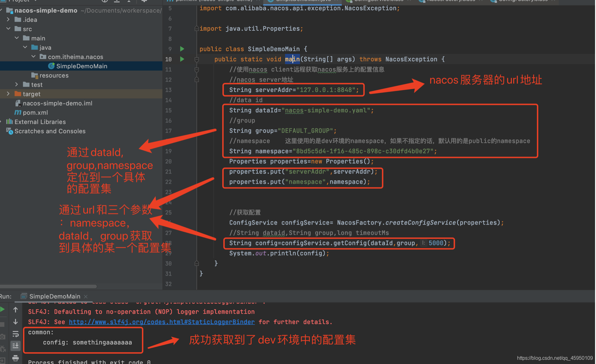
Task: Select the SimpleDemoMain tab in Run panel
Action: [55, 296]
